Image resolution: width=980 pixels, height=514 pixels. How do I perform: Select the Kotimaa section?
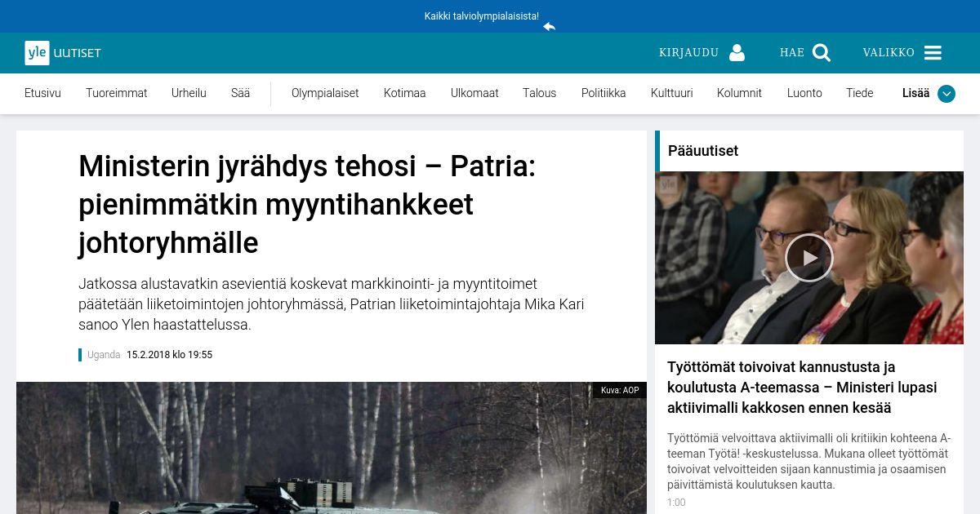point(405,93)
